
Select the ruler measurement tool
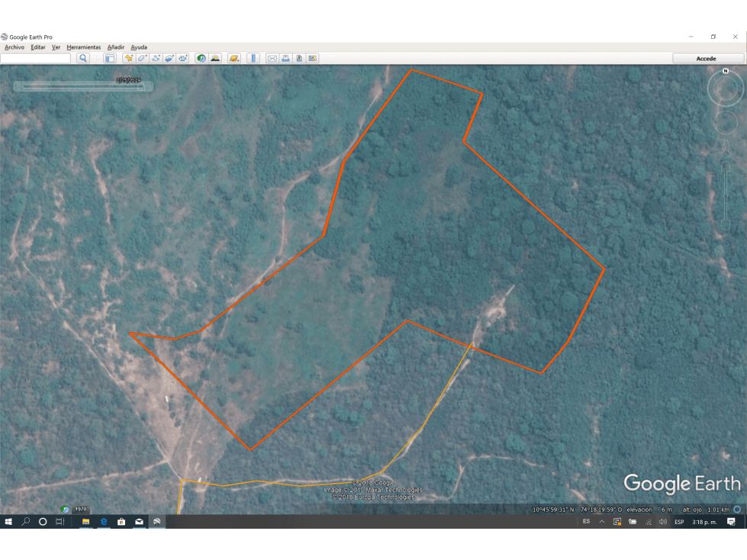(253, 58)
